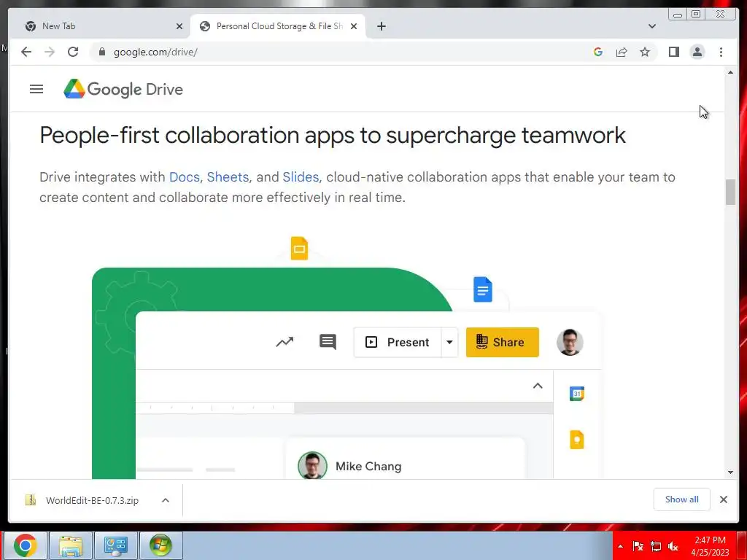Click the user avatar next to Share
This screenshot has height=560, width=747.
[570, 342]
